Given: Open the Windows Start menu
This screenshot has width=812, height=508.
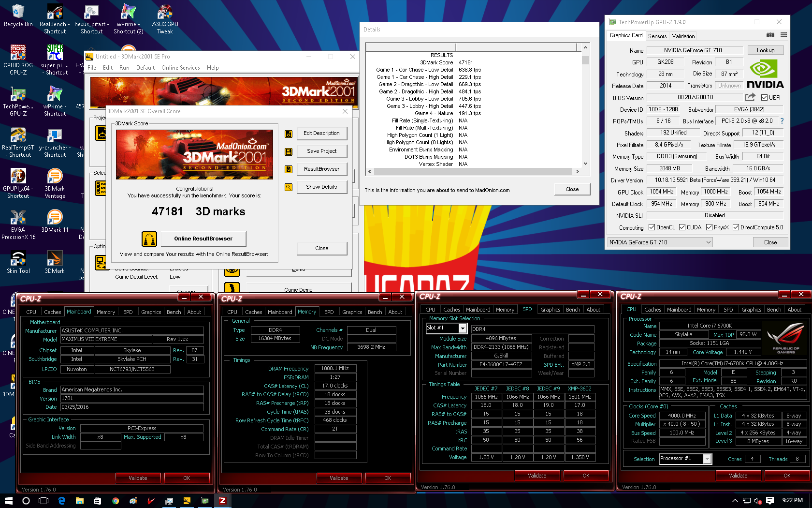Looking at the screenshot, I should tap(9, 501).
